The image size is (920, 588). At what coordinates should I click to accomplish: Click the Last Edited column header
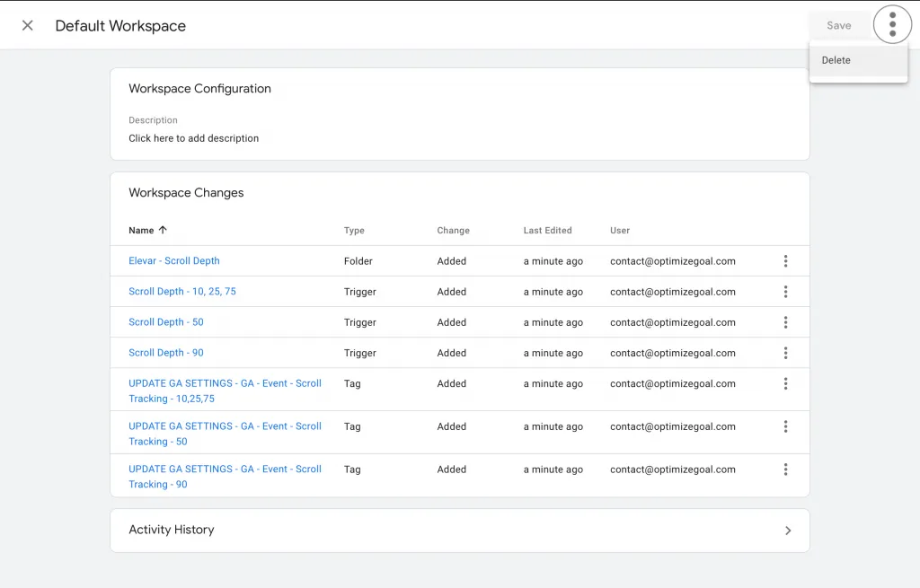(x=547, y=231)
